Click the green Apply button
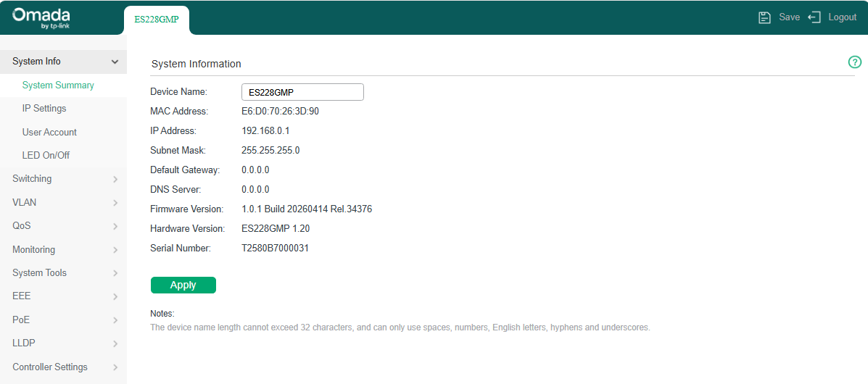Screen dimensions: 868x384 coord(183,285)
